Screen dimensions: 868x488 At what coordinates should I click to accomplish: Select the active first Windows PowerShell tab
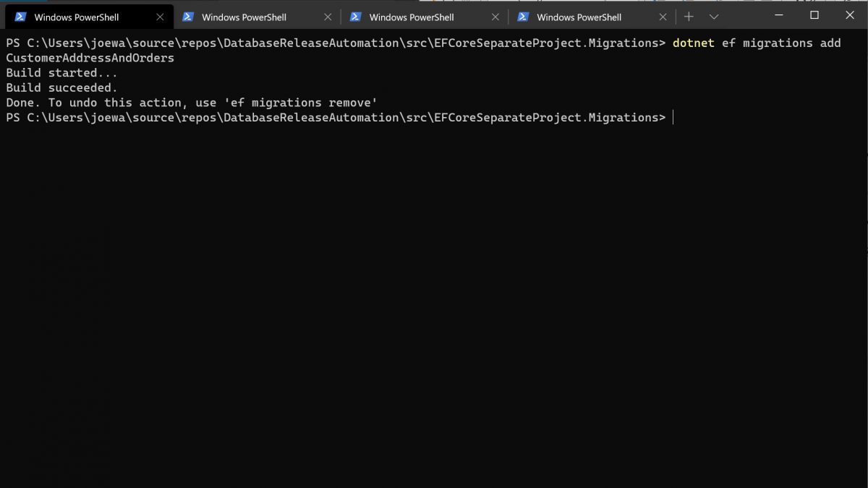pyautogui.click(x=77, y=17)
